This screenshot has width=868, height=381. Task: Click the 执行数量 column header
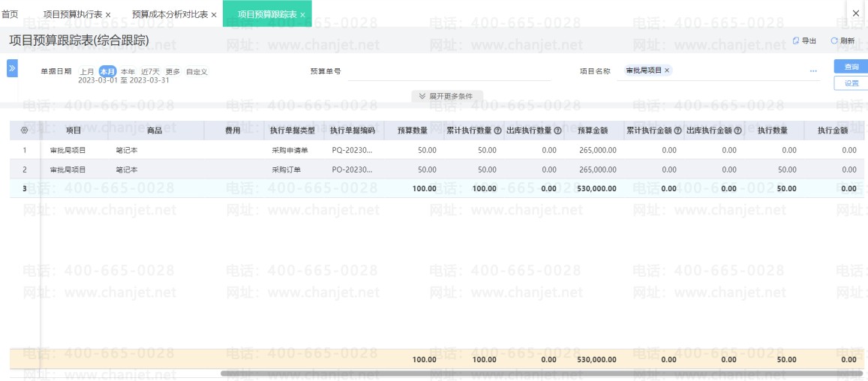pos(773,130)
